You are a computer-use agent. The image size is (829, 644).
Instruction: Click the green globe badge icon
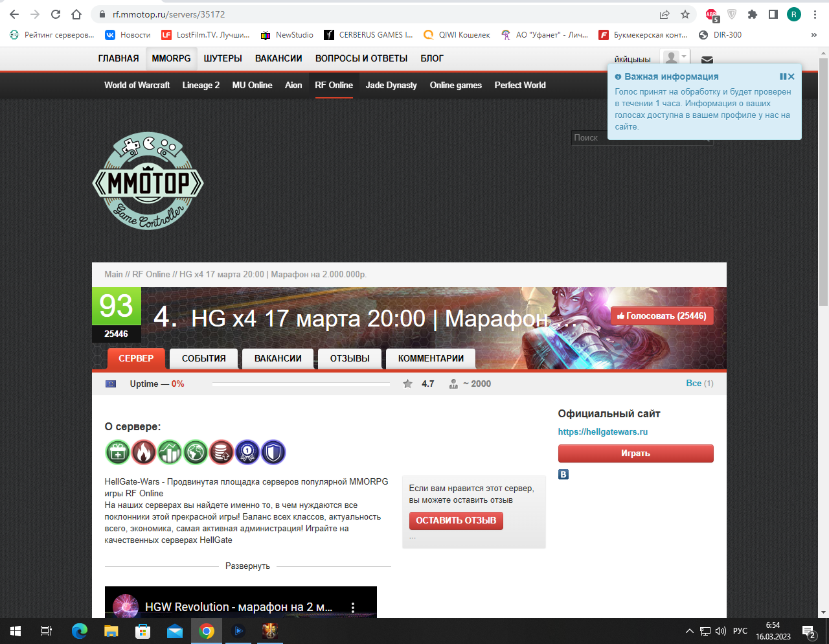[196, 452]
